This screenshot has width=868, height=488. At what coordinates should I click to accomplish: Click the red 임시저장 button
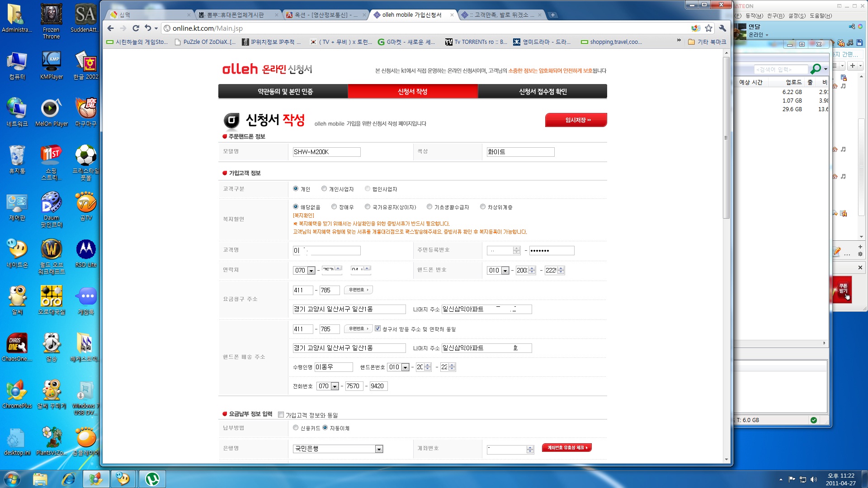pyautogui.click(x=576, y=120)
